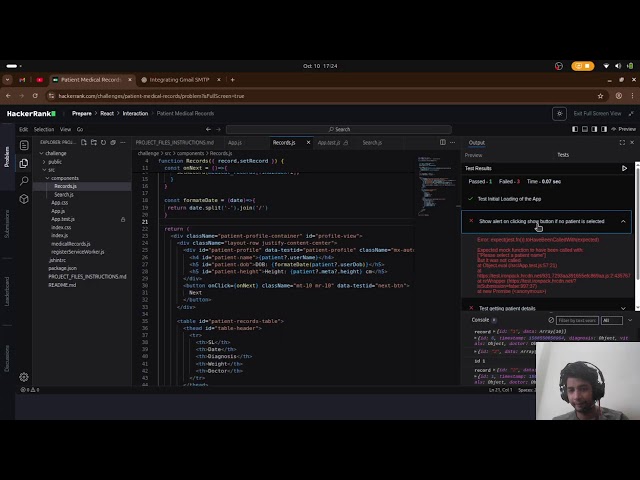Collapse the components folder
The width and height of the screenshot is (640, 480).
click(64, 178)
